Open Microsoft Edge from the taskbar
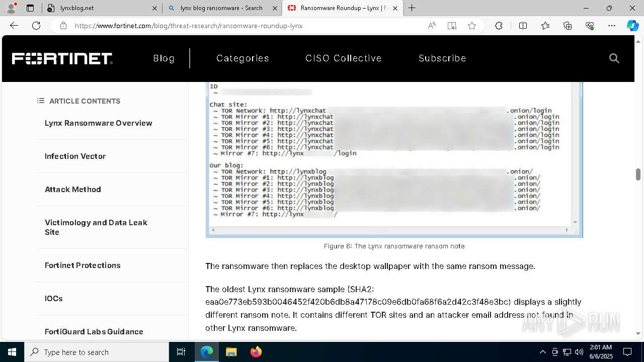Image resolution: width=644 pixels, height=362 pixels. (x=207, y=352)
